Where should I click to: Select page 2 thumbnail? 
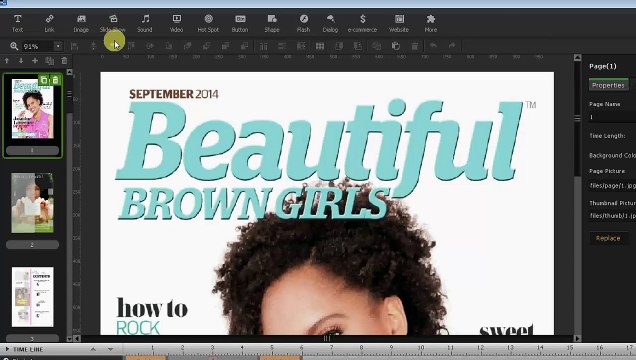32,203
